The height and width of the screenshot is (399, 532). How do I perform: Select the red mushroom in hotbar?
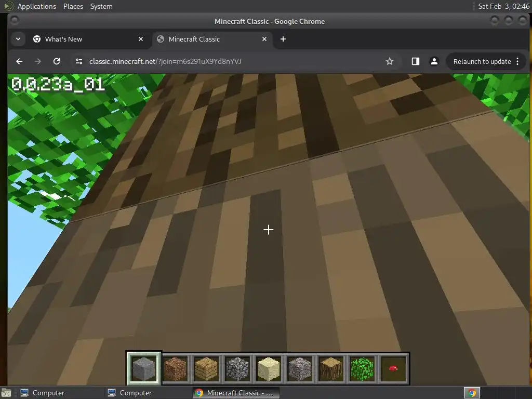(x=394, y=368)
